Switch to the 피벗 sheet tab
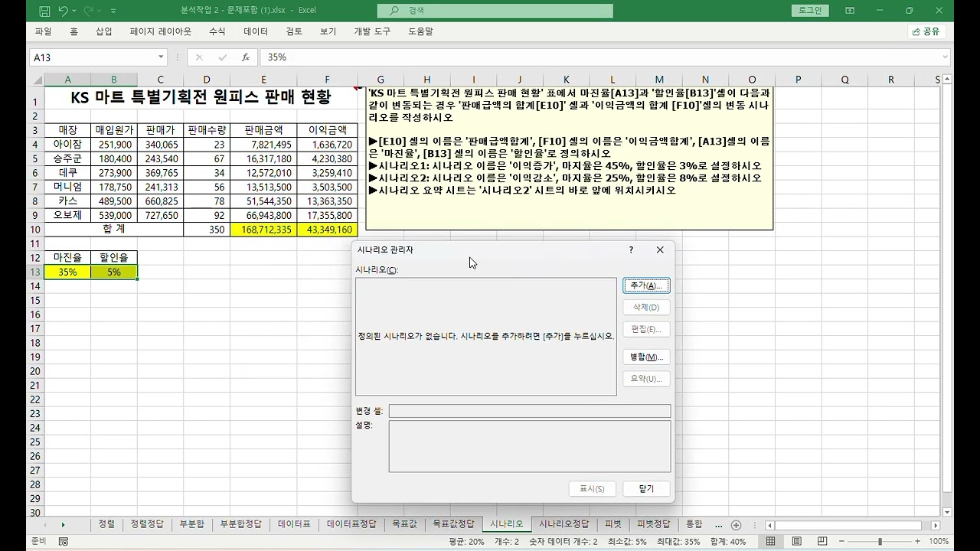The width and height of the screenshot is (980, 551). tap(613, 524)
